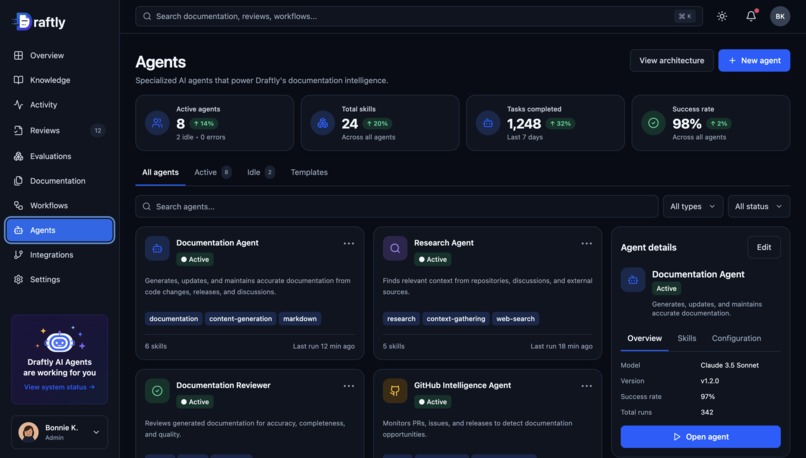Click the Agents robot icon in sidebar
806x458 pixels.
[x=19, y=230]
